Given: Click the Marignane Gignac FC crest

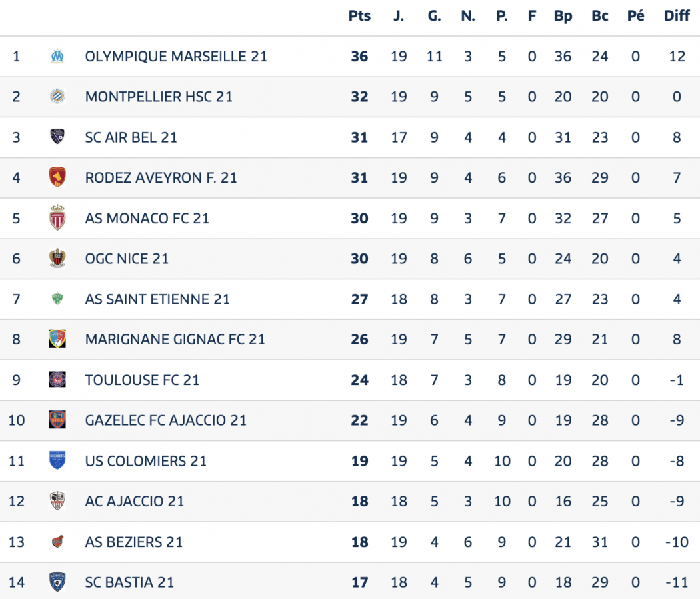Looking at the screenshot, I should tap(57, 340).
